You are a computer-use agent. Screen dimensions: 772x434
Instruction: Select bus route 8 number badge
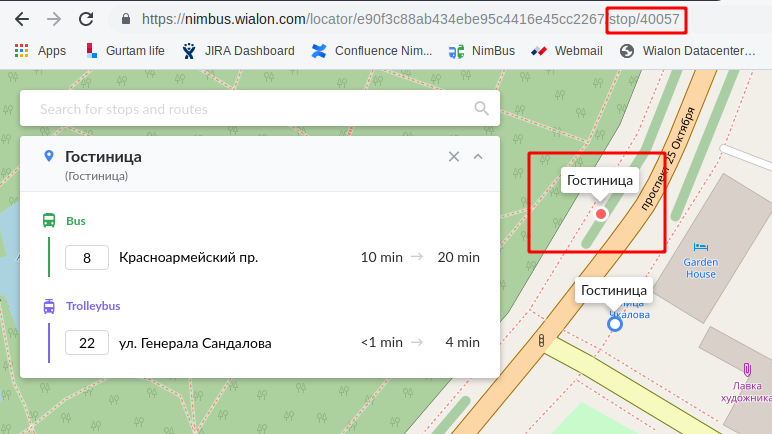(x=87, y=258)
